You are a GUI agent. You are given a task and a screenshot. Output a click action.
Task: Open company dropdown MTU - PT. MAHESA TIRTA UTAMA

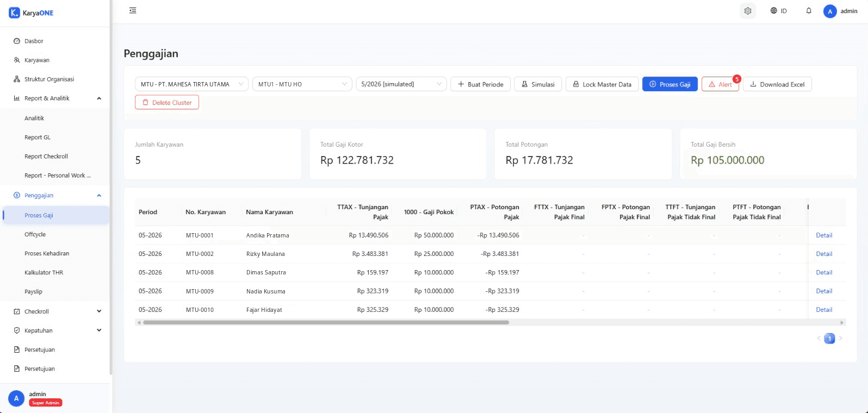191,84
